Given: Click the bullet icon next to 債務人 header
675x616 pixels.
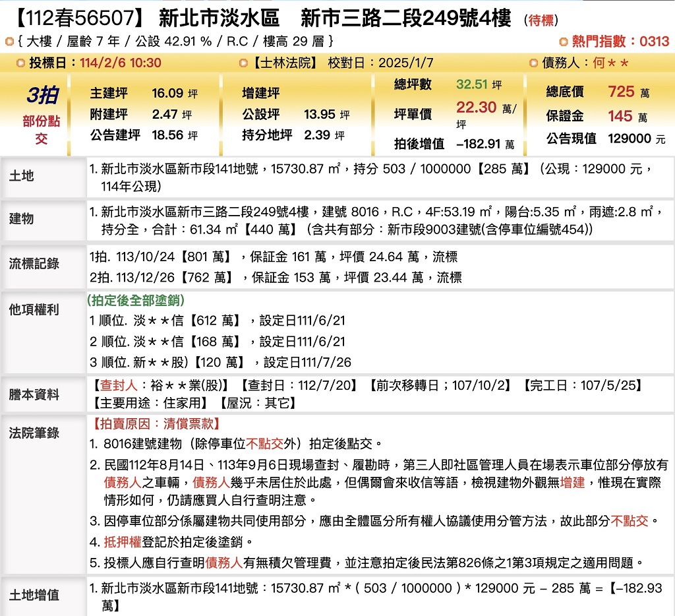Looking at the screenshot, I should click(x=533, y=63).
